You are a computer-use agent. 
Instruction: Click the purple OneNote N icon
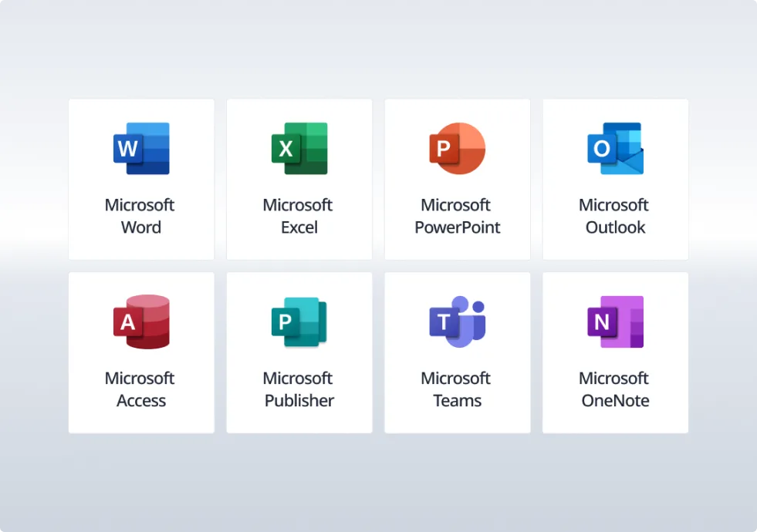pos(615,322)
